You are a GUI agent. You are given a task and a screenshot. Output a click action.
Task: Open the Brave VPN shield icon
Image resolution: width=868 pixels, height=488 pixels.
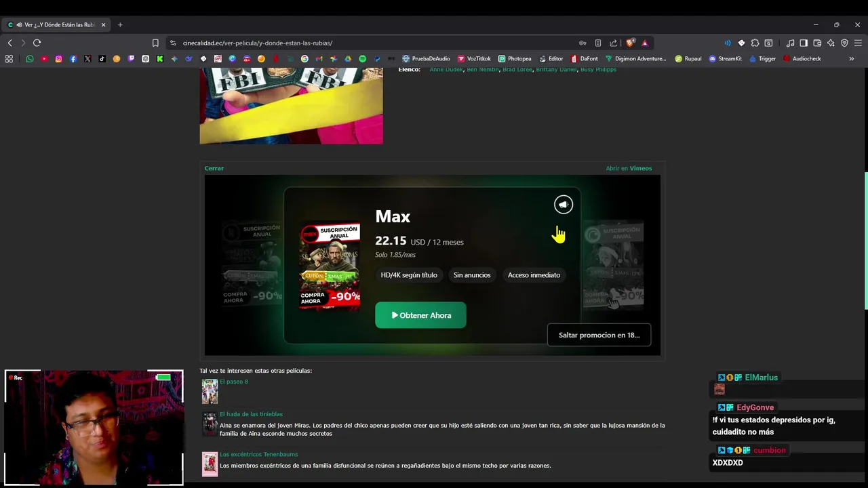click(x=844, y=43)
